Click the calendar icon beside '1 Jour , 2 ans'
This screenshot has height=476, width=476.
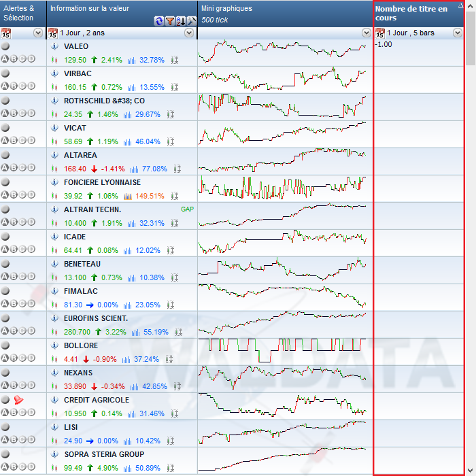click(53, 33)
